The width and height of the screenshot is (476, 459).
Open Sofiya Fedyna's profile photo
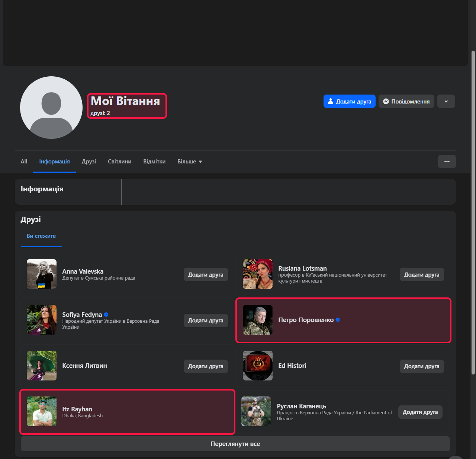click(42, 320)
